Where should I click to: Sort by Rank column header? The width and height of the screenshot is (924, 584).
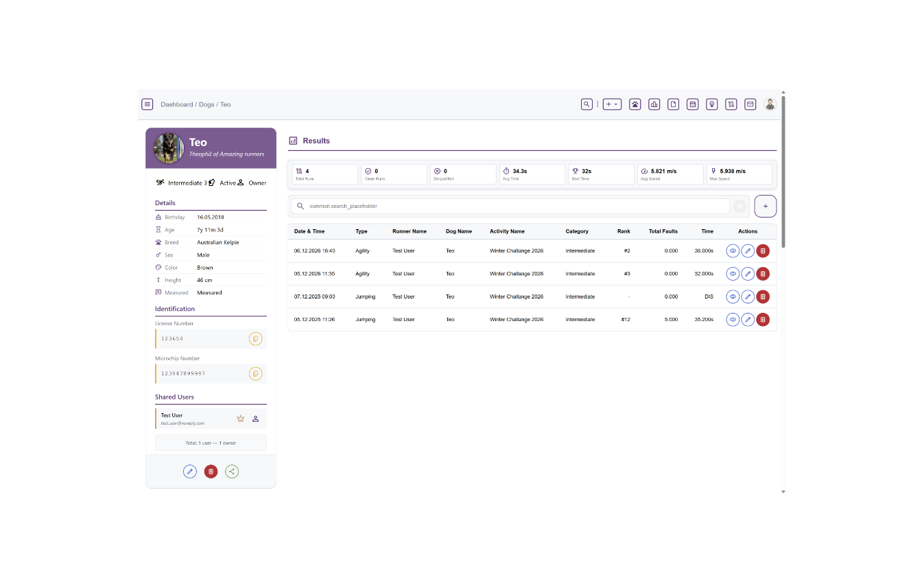[x=624, y=231]
